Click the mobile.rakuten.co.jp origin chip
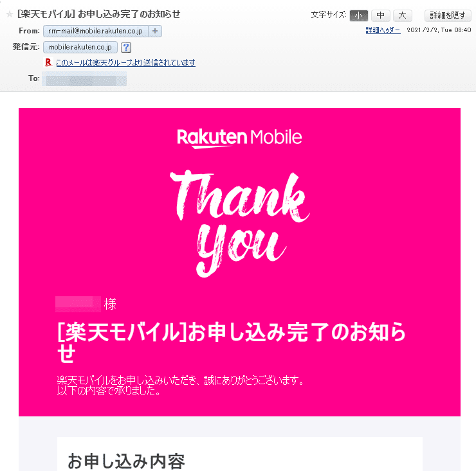This screenshot has height=471, width=476. pyautogui.click(x=80, y=47)
